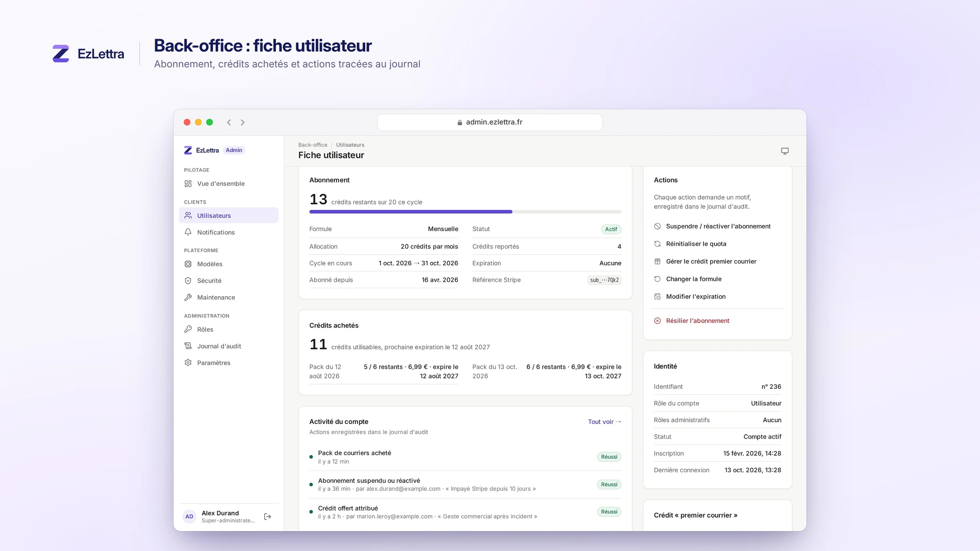The image size is (980, 551).
Task: Open Paramètres in the sidebar
Action: click(x=229, y=363)
